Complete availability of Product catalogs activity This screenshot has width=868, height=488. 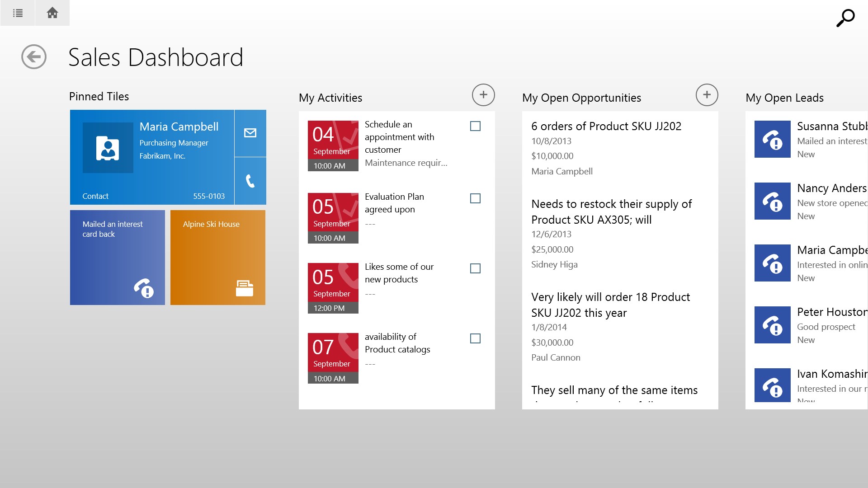click(475, 338)
